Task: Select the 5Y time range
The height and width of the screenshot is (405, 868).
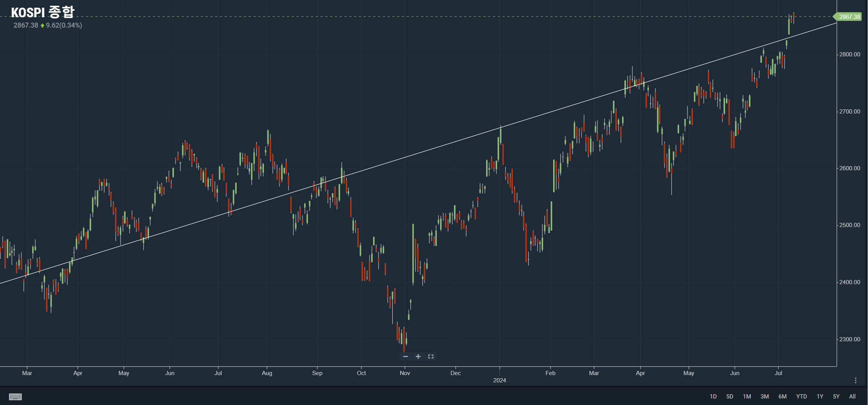Action: (836, 397)
